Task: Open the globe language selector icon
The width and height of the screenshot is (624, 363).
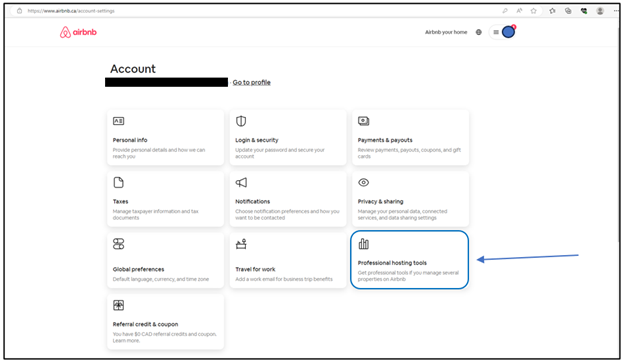Action: pos(479,32)
